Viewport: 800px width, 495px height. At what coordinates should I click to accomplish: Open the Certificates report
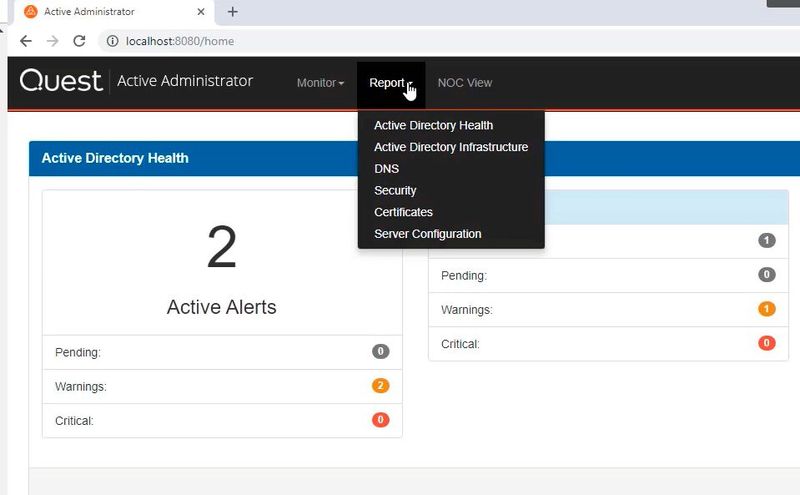[x=403, y=212]
